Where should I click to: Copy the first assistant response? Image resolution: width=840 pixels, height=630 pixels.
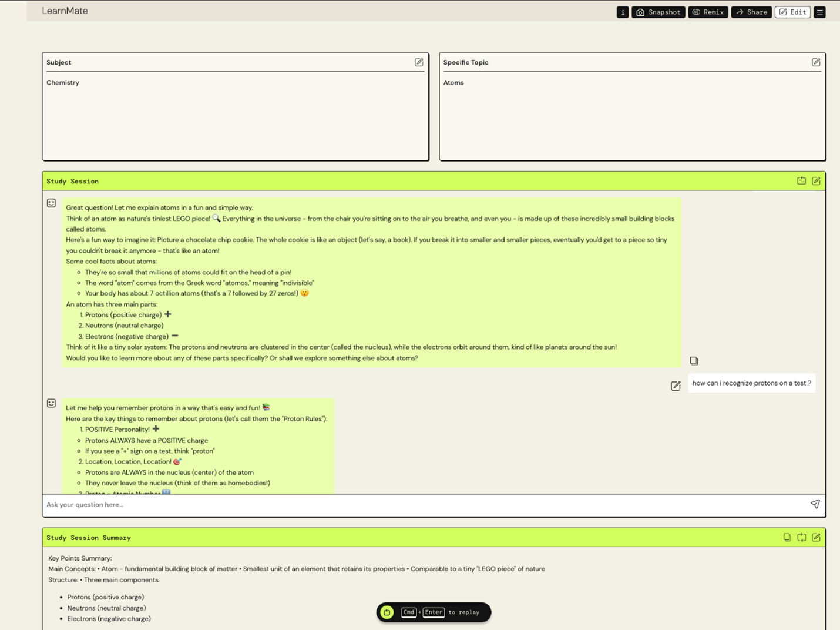[x=694, y=361]
